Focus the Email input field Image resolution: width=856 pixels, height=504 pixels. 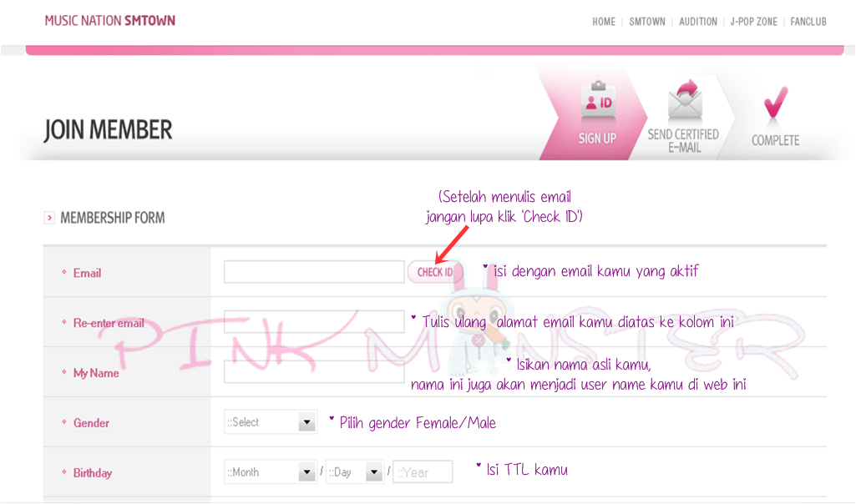point(314,272)
